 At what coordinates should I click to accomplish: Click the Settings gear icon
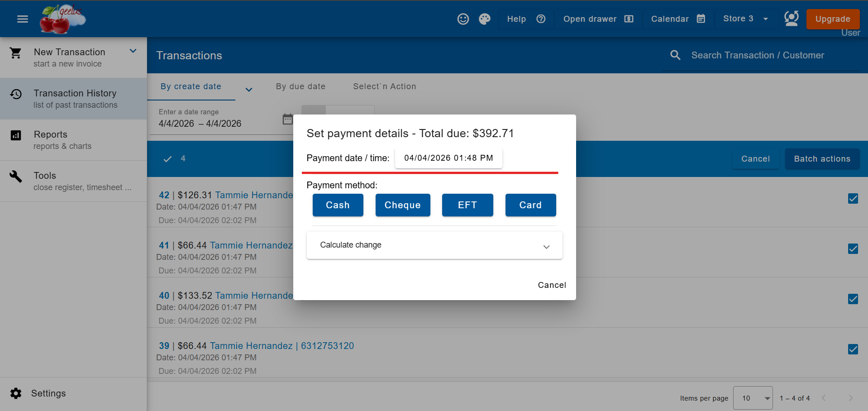[16, 393]
